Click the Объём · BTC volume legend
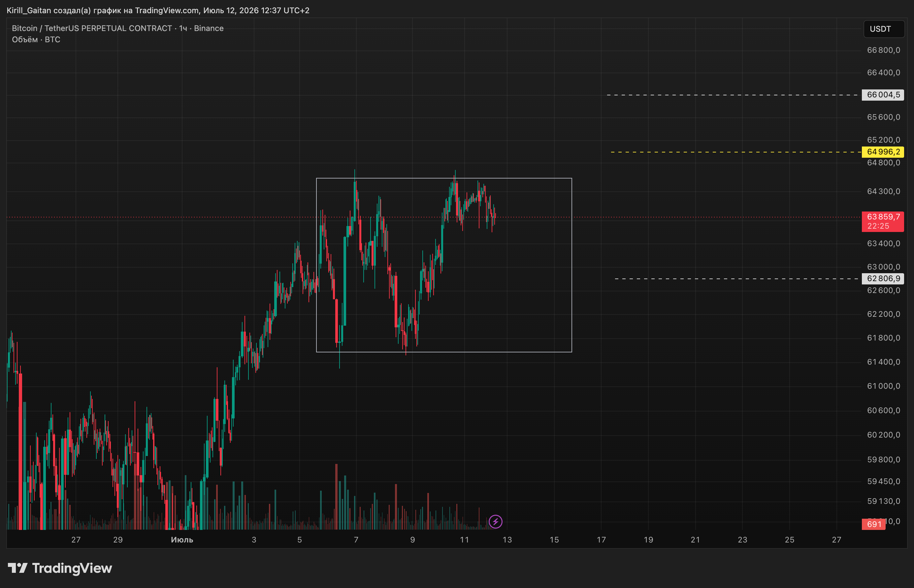The image size is (914, 588). tap(36, 40)
